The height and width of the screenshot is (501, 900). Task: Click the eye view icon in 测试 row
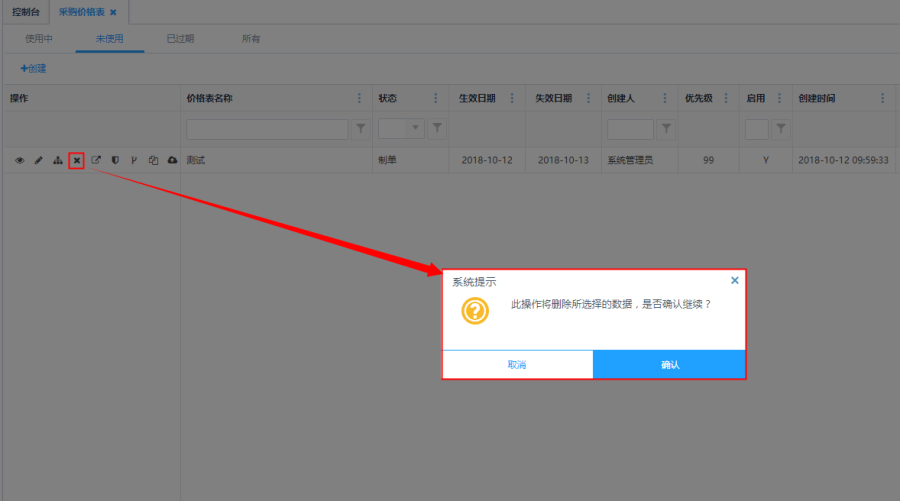[x=19, y=160]
